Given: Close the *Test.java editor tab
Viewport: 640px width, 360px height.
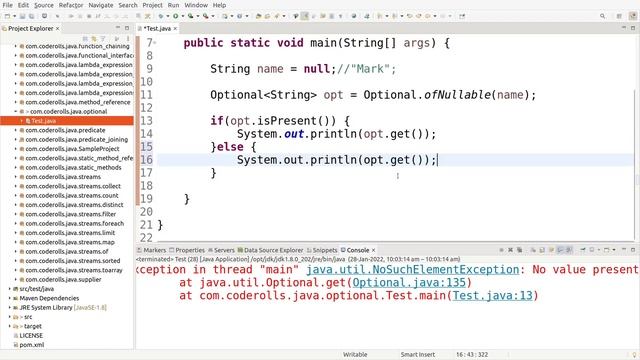Looking at the screenshot, I should 175,29.
